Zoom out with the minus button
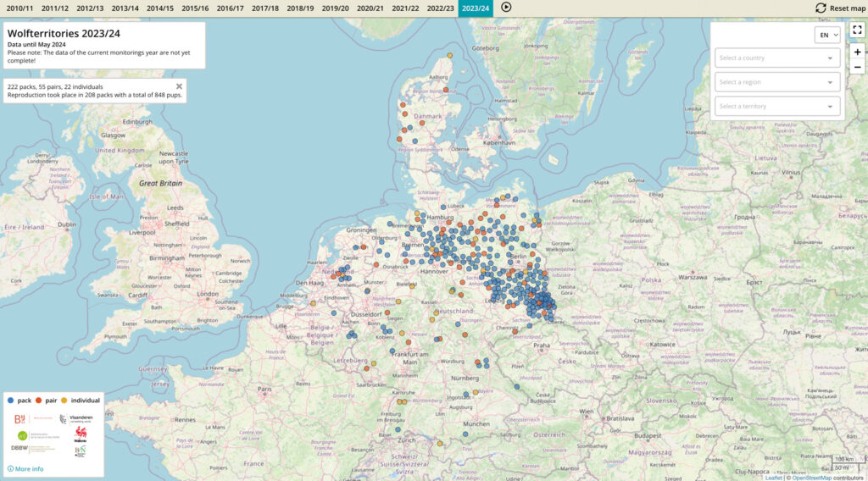 [857, 67]
